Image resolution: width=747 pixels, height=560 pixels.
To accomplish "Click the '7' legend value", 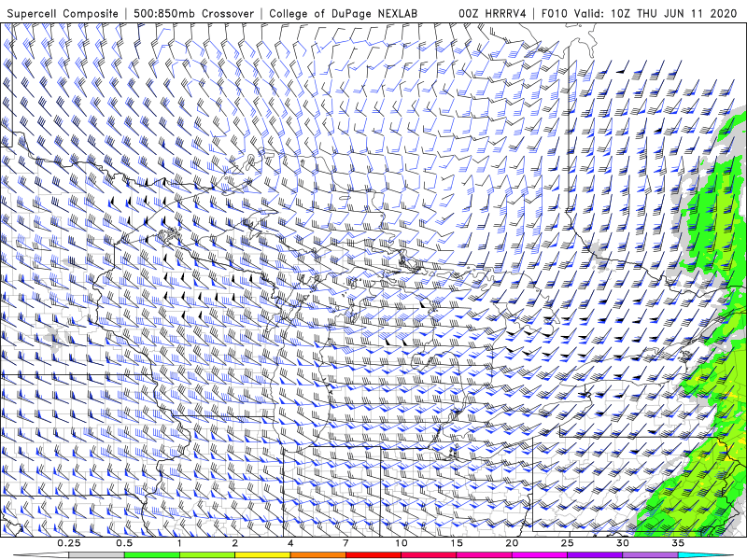I will point(345,543).
